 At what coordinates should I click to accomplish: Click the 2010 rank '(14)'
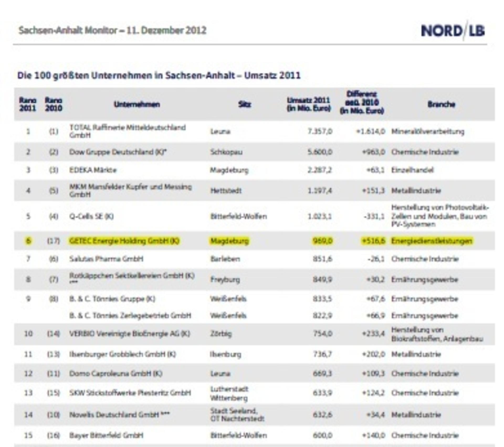click(54, 334)
